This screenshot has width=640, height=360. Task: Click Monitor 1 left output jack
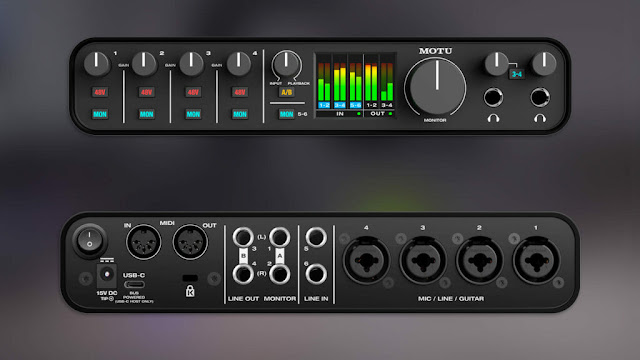280,237
